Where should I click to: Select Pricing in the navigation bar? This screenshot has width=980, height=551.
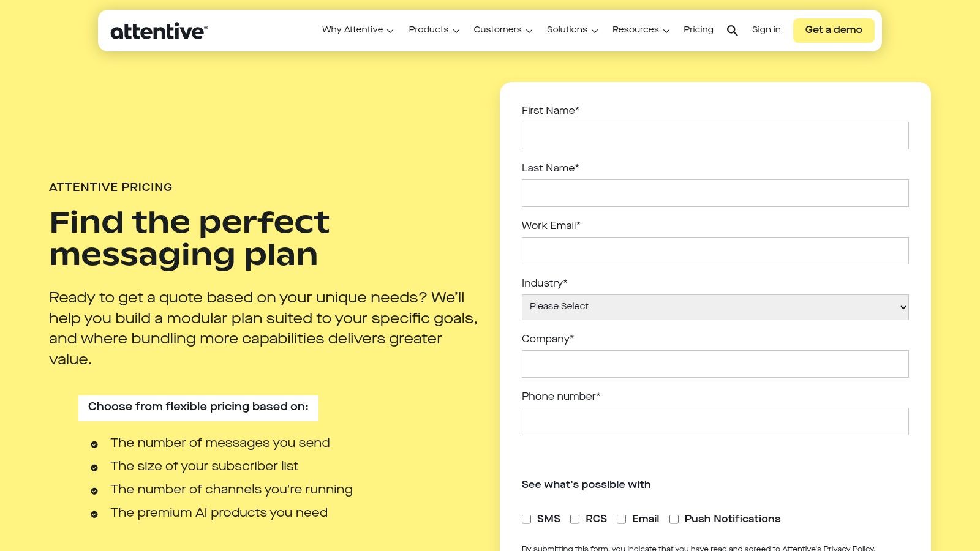[x=698, y=30]
